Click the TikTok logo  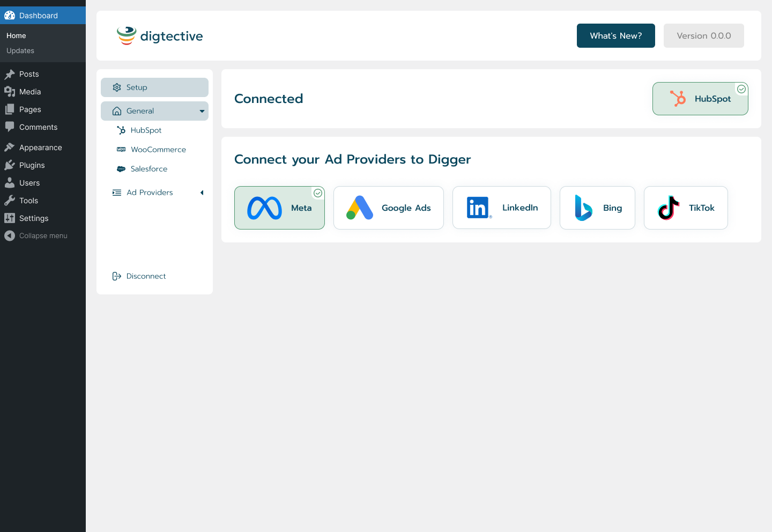[x=669, y=208]
